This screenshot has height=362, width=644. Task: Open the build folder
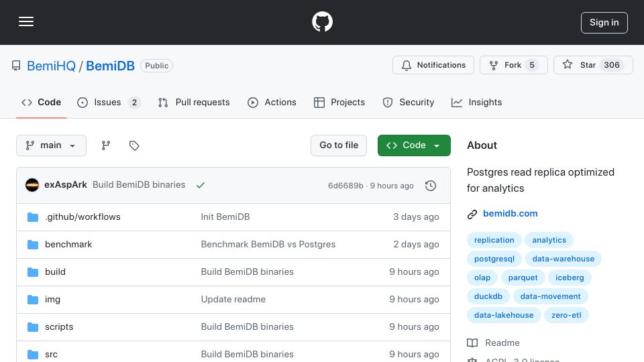pyautogui.click(x=56, y=271)
